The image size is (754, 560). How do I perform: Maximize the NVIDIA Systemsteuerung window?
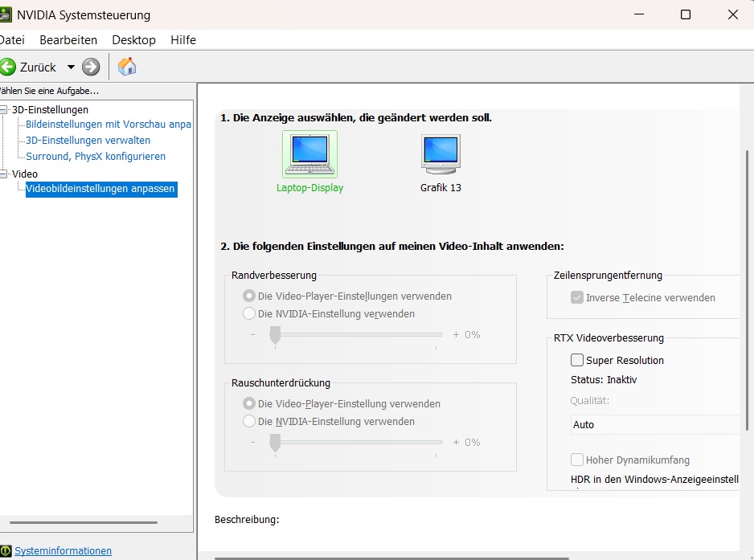click(x=686, y=15)
